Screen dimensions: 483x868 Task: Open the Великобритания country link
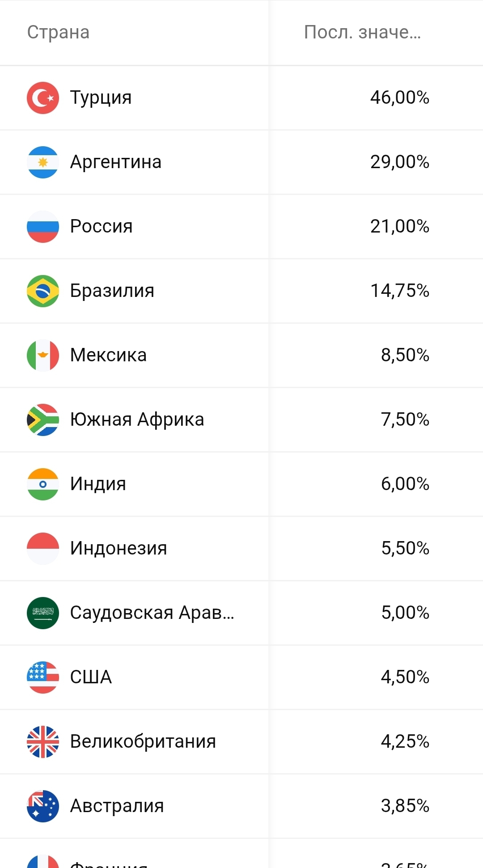[x=143, y=741]
